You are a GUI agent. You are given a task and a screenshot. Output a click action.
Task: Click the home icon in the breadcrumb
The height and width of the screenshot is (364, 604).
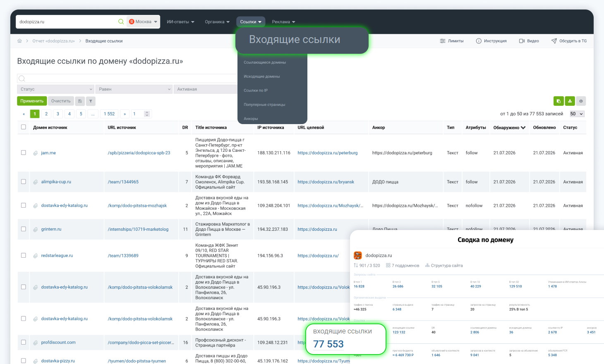coord(19,41)
